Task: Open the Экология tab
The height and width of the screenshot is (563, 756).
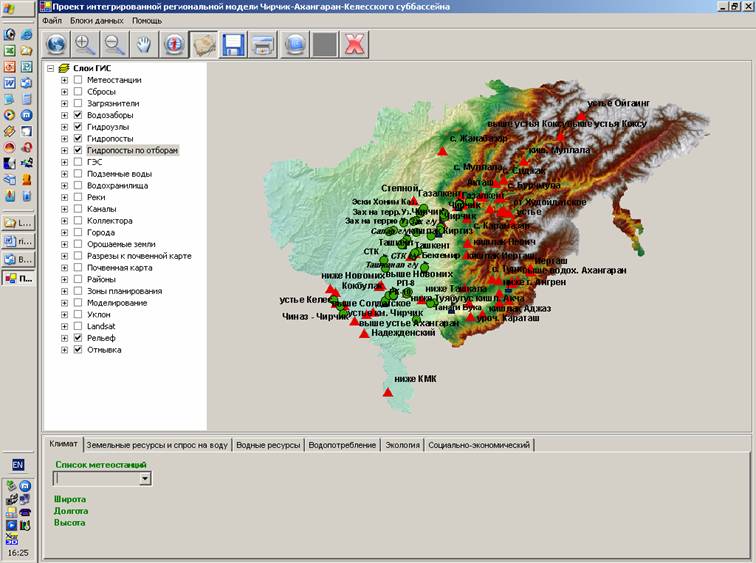Action: pyautogui.click(x=403, y=445)
